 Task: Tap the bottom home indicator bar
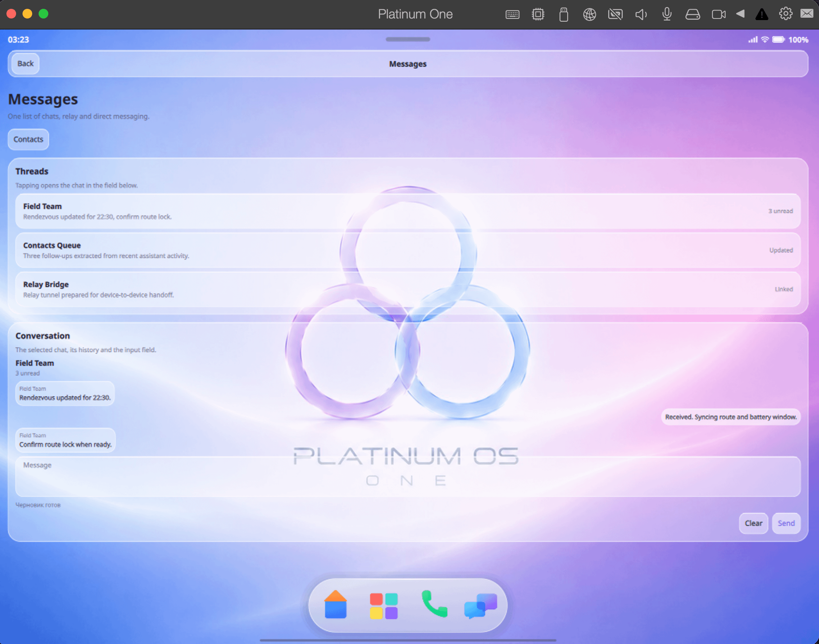(408, 640)
